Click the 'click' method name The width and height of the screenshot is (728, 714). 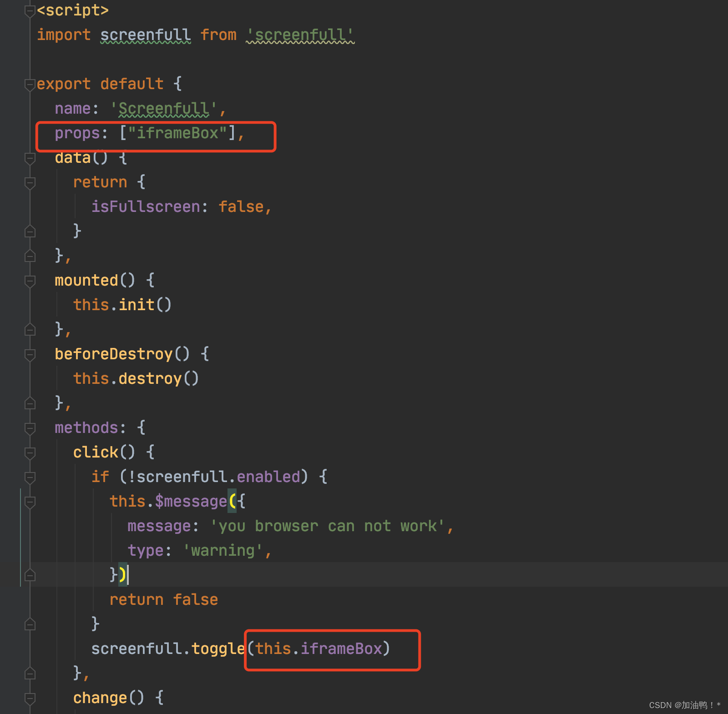tap(96, 452)
